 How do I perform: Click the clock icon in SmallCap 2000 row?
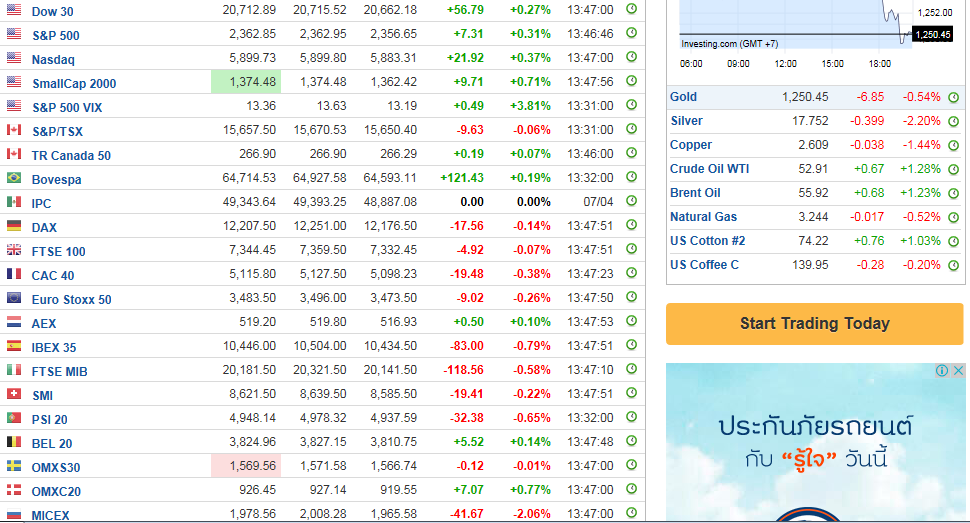(x=631, y=80)
